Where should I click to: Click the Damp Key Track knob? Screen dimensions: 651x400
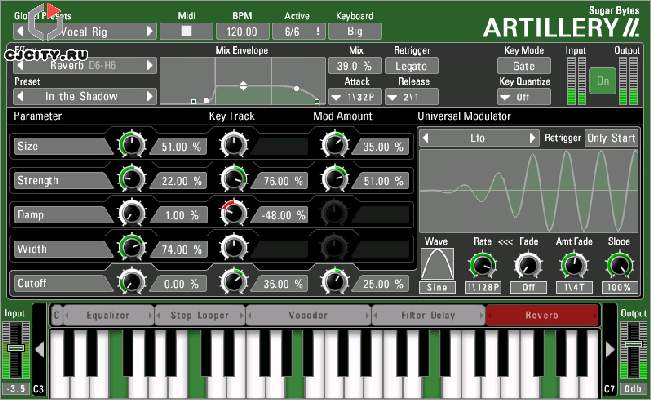pos(233,213)
